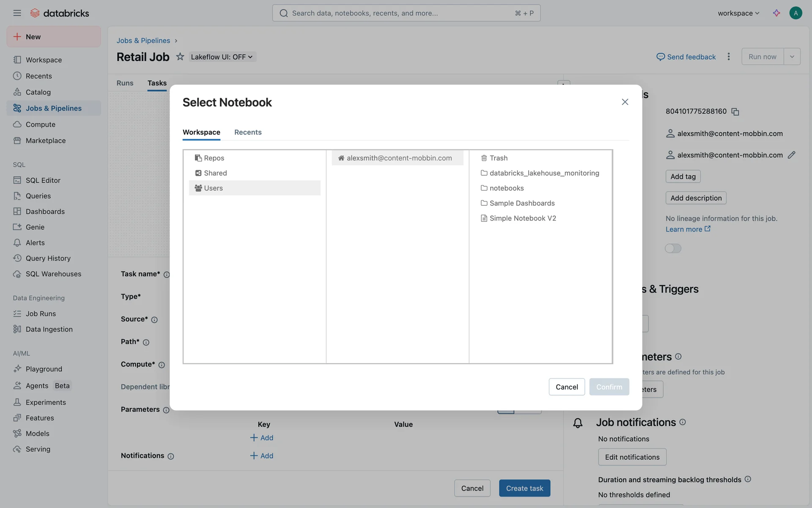The width and height of the screenshot is (812, 508).
Task: Copy the job ID with the copy icon
Action: [735, 112]
